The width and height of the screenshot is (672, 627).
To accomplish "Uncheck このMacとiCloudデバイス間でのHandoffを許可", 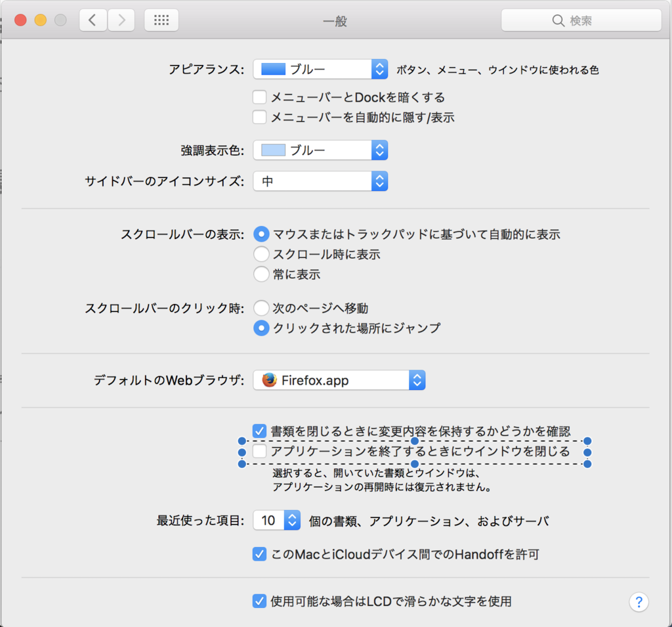I will click(x=259, y=554).
